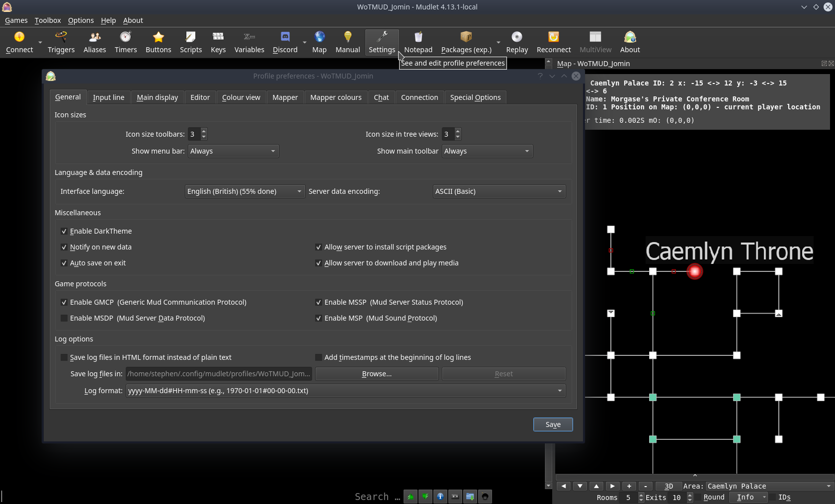
Task: Open the Scripts editor
Action: 191,42
